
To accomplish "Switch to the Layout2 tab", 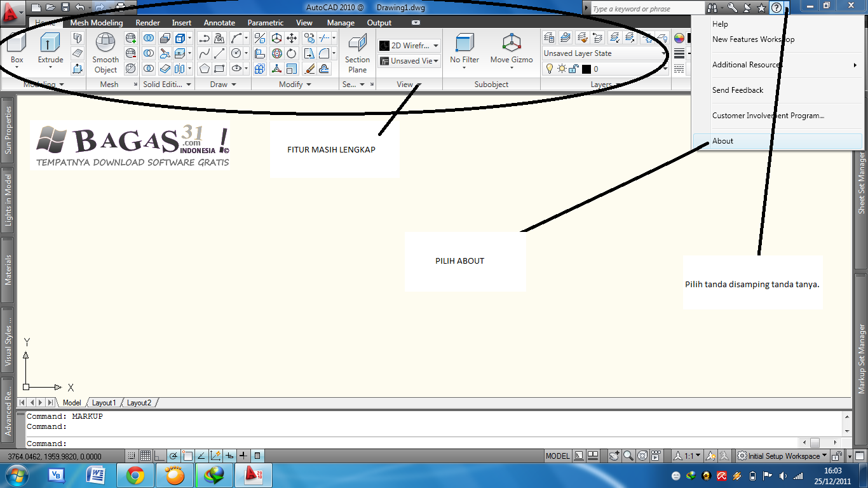I will (139, 403).
